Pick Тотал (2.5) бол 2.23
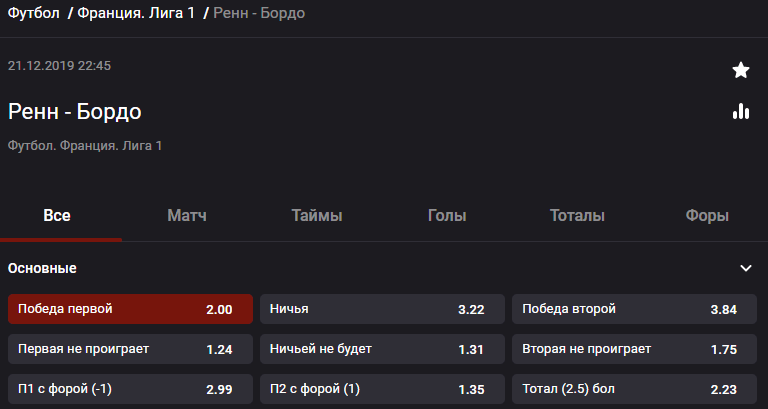 pyautogui.click(x=634, y=389)
